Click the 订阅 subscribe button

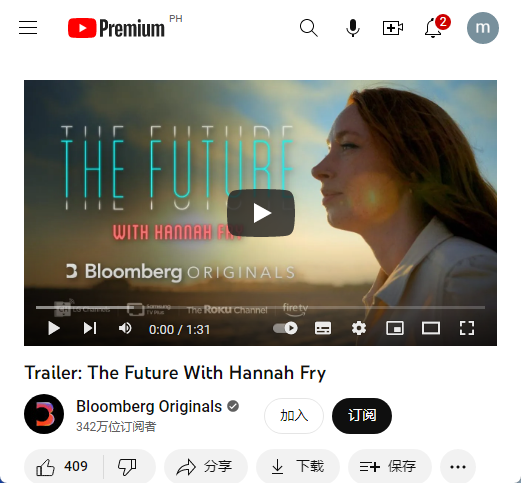pos(362,416)
